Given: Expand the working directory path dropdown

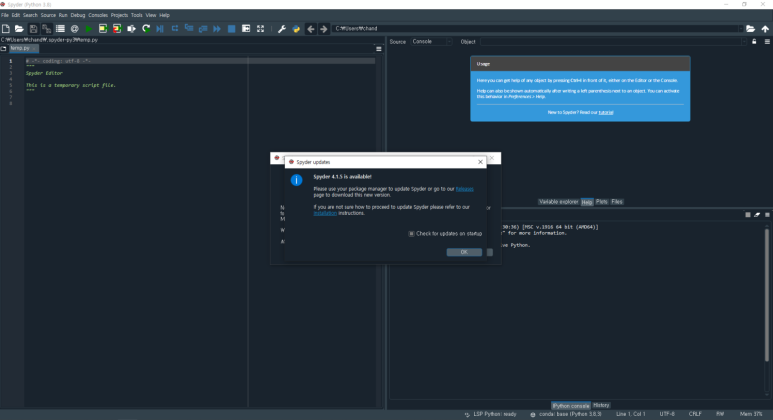Looking at the screenshot, I should point(740,29).
